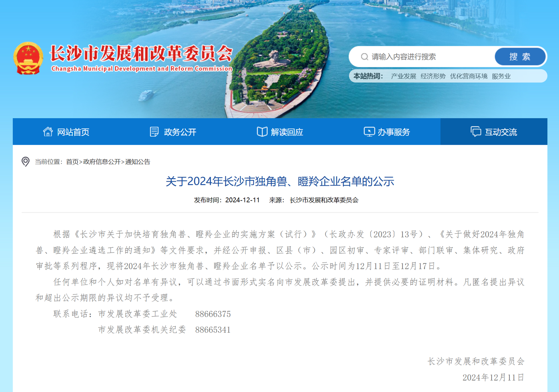The height and width of the screenshot is (392, 559).
Task: Navigate to 政府信息公开 in breadcrumb
Action: click(102, 162)
